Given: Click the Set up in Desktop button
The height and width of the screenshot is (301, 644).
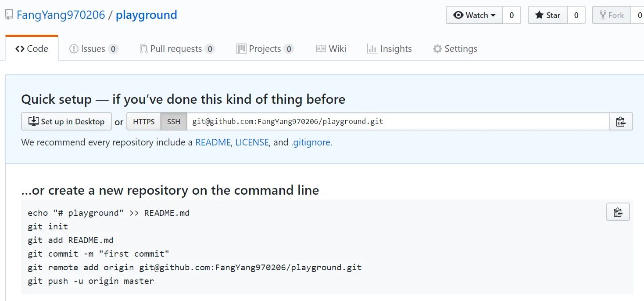Looking at the screenshot, I should click(x=66, y=122).
